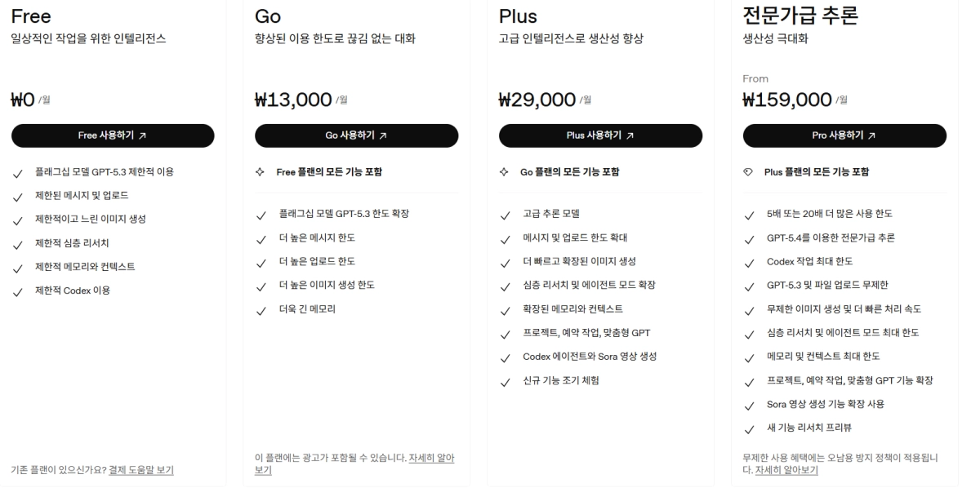
Task: Click the "Go 사용하기" button
Action: click(x=357, y=135)
